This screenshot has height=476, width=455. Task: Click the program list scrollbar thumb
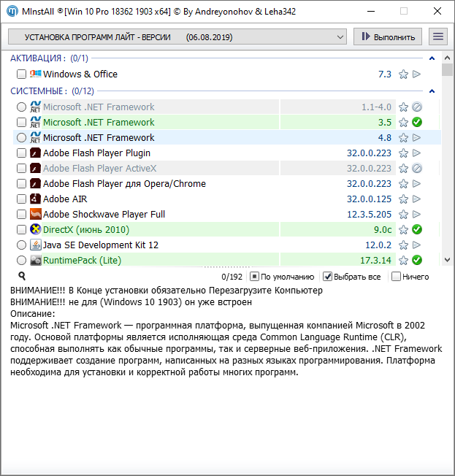[447, 69]
